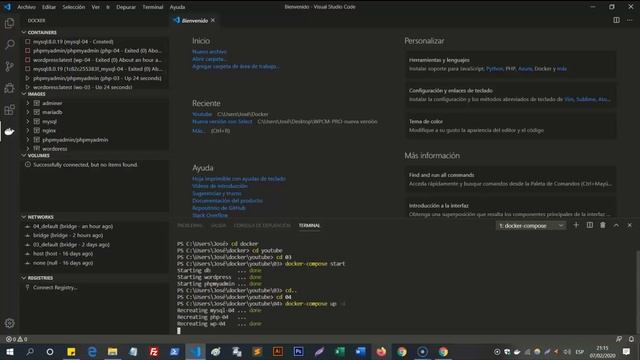Viewport: 640px width, 360px height.
Task: Open the editor More Actions ellipsis
Action: [629, 20]
